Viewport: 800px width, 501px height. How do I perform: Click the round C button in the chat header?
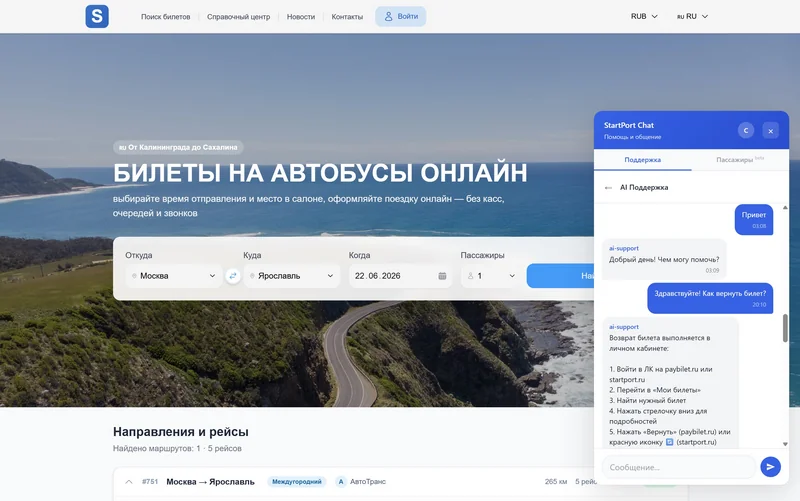pyautogui.click(x=745, y=131)
